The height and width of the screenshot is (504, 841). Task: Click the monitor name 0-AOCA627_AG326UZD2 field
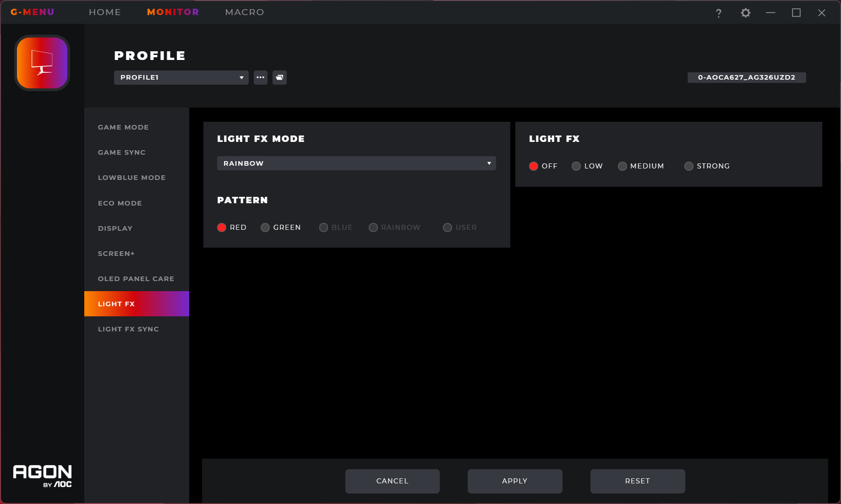tap(747, 77)
